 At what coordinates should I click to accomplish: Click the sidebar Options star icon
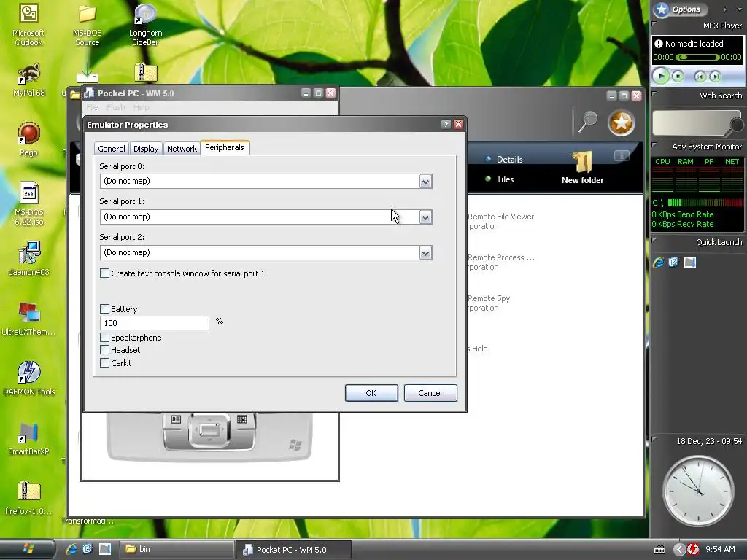coord(662,9)
